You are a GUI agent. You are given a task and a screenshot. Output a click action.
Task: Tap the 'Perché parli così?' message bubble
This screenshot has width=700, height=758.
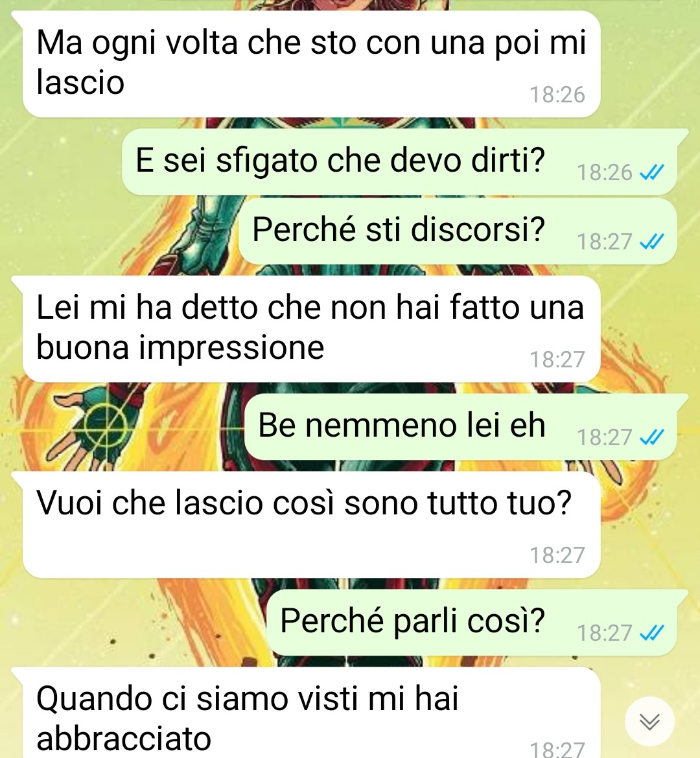click(x=472, y=622)
